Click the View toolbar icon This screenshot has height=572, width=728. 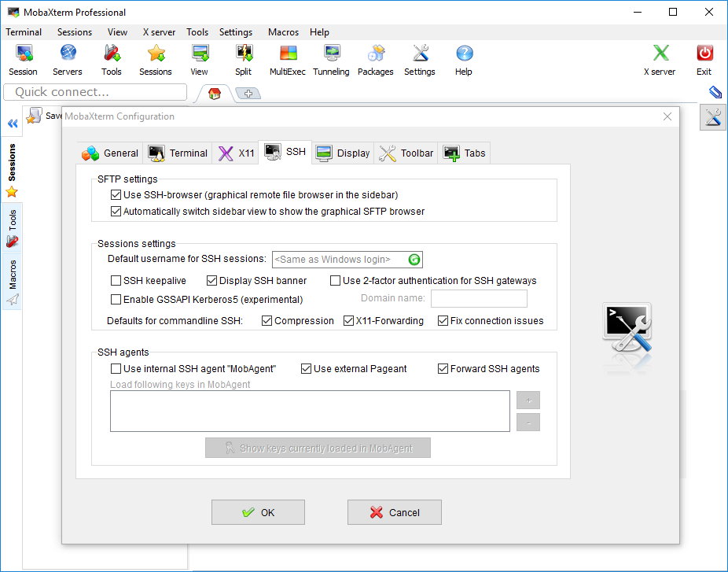(199, 60)
